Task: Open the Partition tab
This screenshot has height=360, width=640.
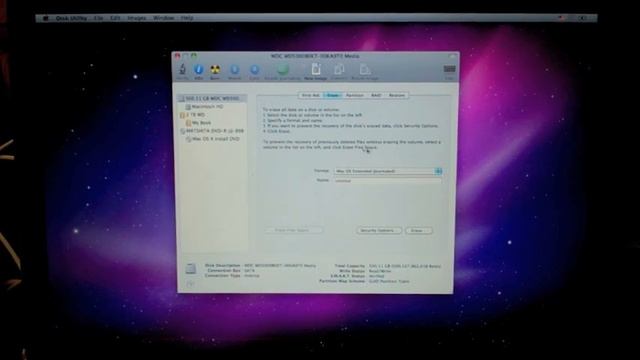Action: [354, 95]
